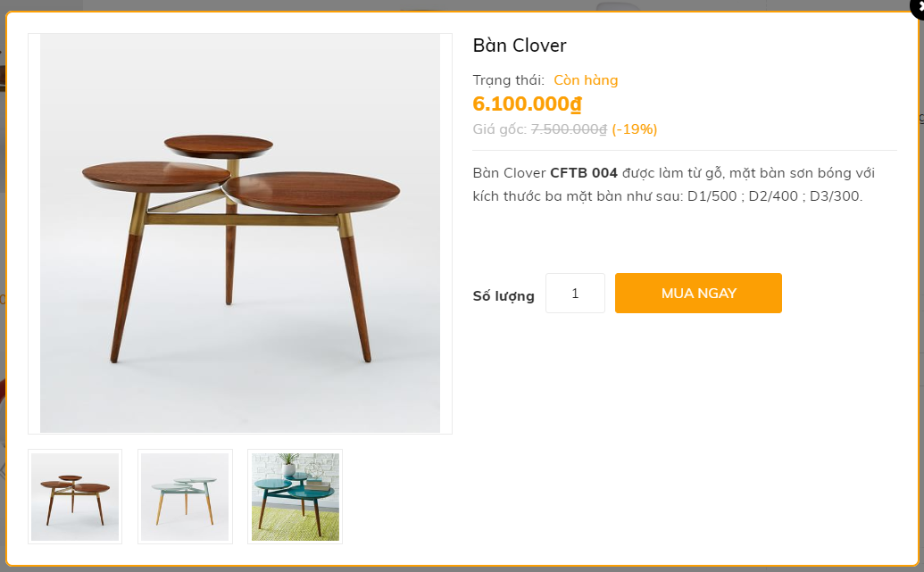Click the 6.100.000₫ sale price

pos(527,104)
